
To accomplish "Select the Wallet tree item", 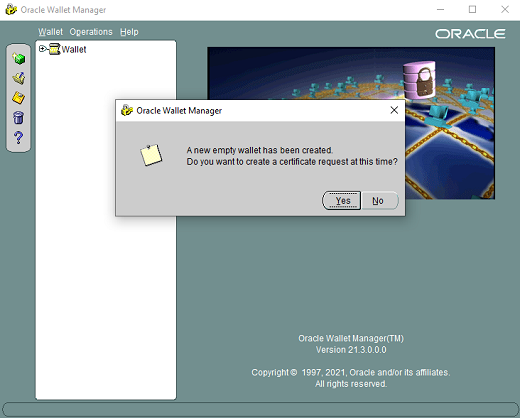I will [74, 49].
